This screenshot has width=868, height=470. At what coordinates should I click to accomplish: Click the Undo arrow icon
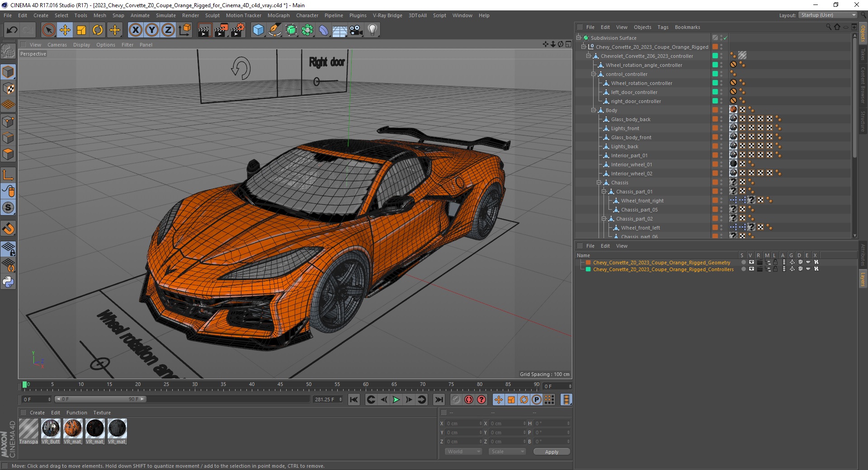(12, 30)
